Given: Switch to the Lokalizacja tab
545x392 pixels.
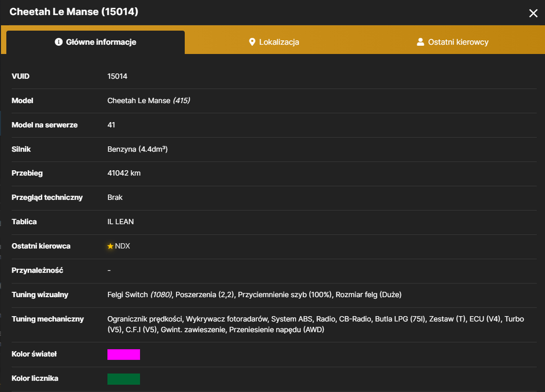Looking at the screenshot, I should pos(274,42).
